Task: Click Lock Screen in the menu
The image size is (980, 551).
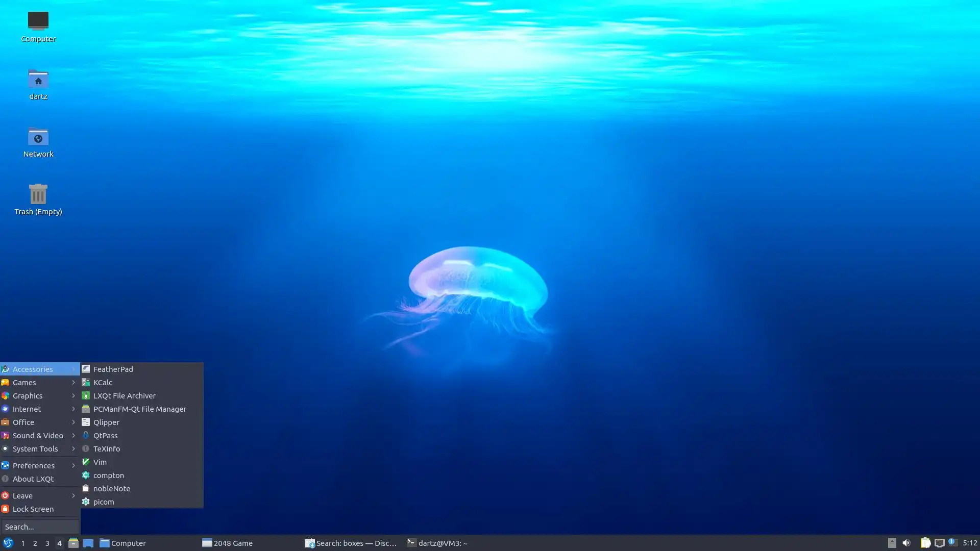Action: (x=33, y=509)
